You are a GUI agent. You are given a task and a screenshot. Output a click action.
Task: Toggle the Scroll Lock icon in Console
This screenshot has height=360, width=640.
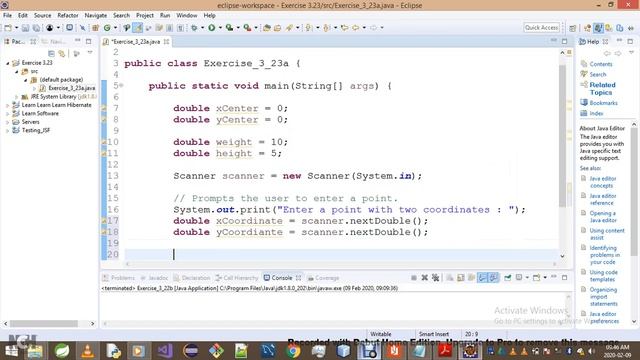click(460, 278)
